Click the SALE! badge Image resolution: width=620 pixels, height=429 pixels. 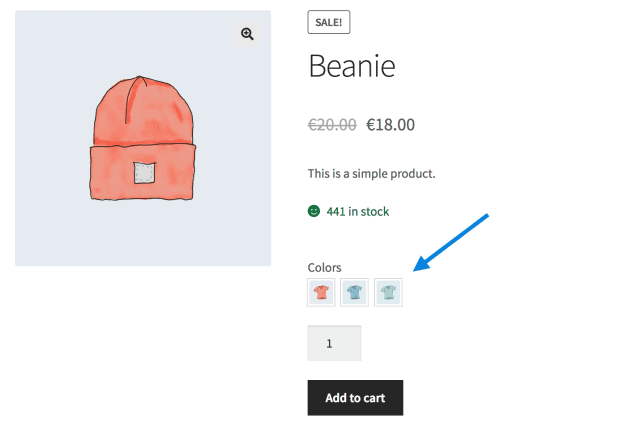[x=328, y=23]
